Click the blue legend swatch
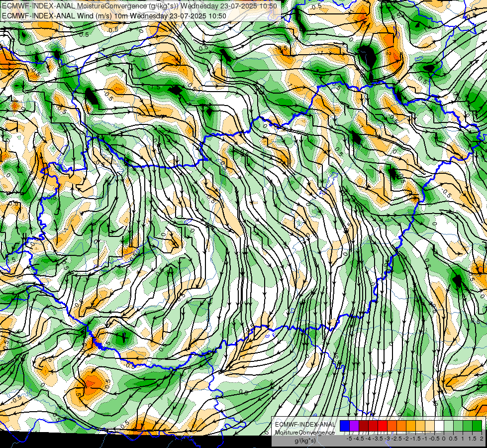Image resolution: width=487 pixels, height=448 pixels. tap(345, 426)
